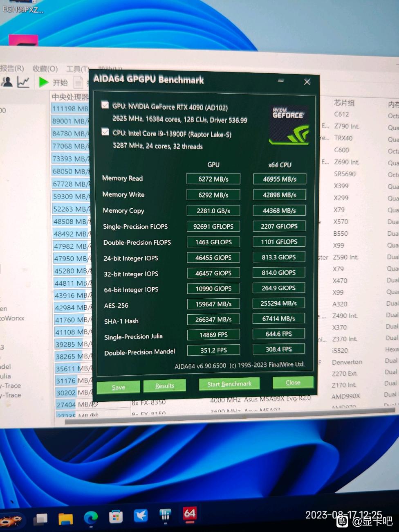Click CPU 32-bit Integer result 814.0 GIOPS
Screen dimensions: 399x532
pos(279,273)
